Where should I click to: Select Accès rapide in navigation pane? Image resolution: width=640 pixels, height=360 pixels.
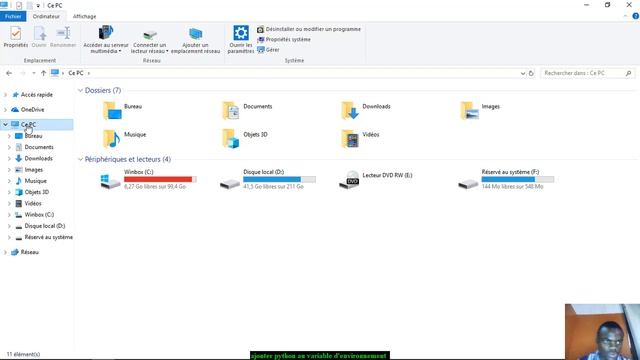pos(37,95)
